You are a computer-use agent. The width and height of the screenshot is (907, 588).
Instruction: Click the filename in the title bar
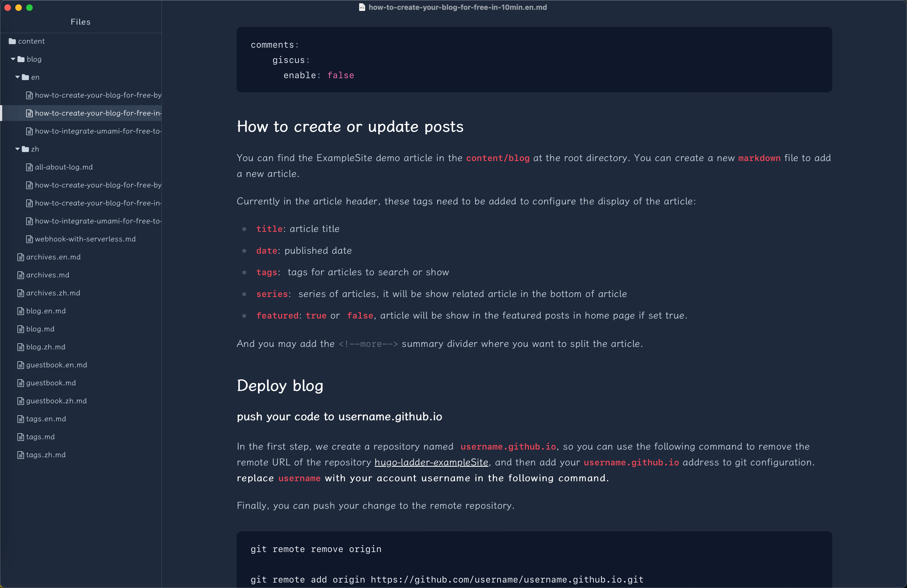[x=458, y=7]
